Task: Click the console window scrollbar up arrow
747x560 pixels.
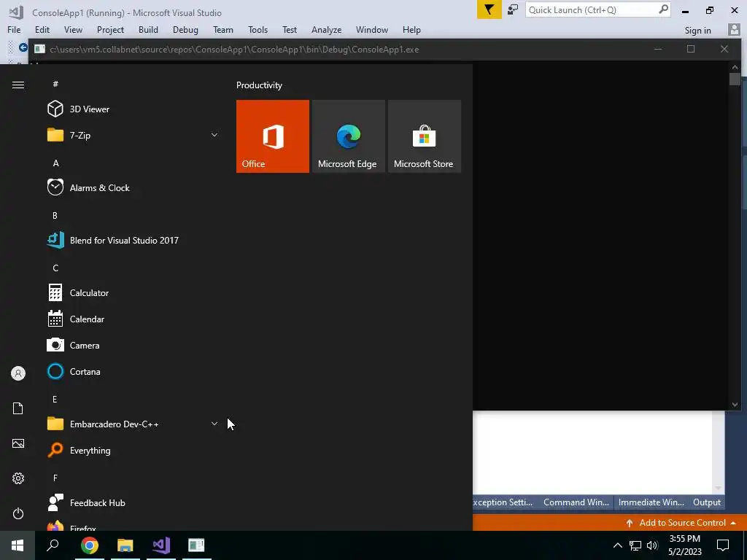Action: pyautogui.click(x=735, y=66)
